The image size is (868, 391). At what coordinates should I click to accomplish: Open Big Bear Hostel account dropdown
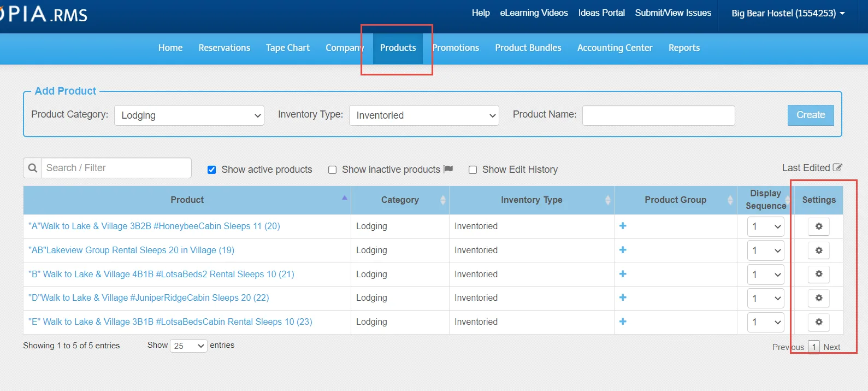(x=788, y=13)
